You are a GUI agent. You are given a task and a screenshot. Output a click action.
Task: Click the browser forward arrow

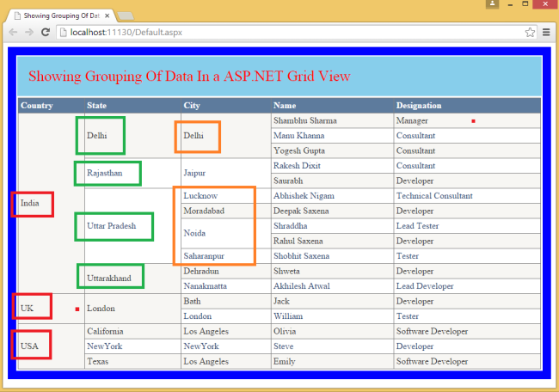click(29, 33)
